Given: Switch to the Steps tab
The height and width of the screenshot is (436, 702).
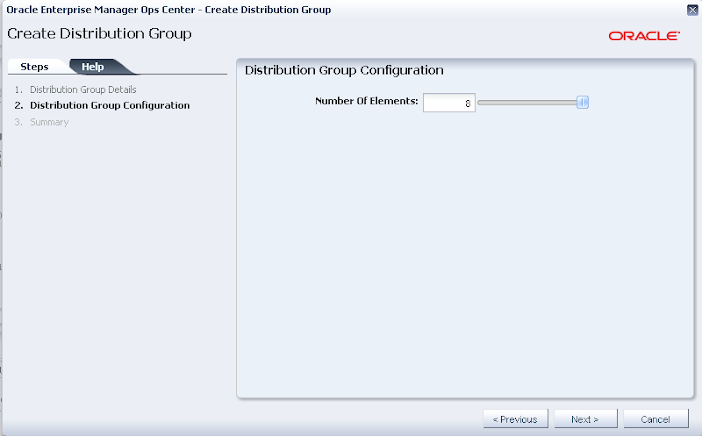Looking at the screenshot, I should click(x=34, y=67).
